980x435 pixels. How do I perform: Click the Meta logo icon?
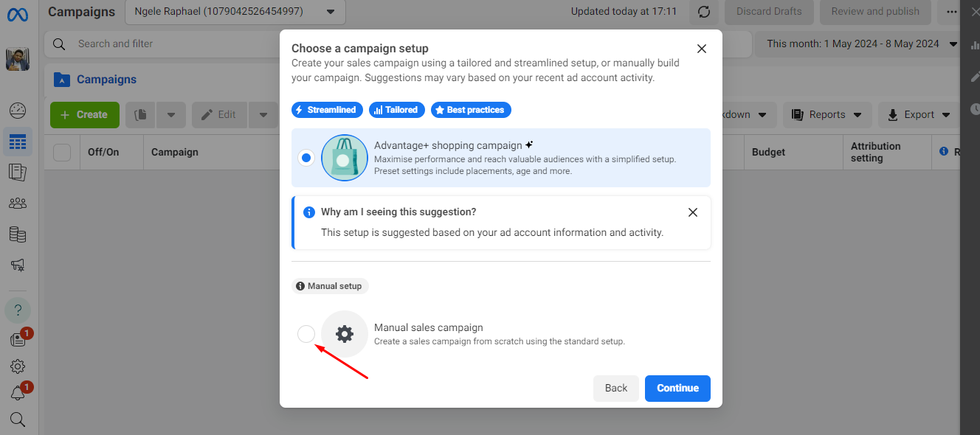click(18, 13)
